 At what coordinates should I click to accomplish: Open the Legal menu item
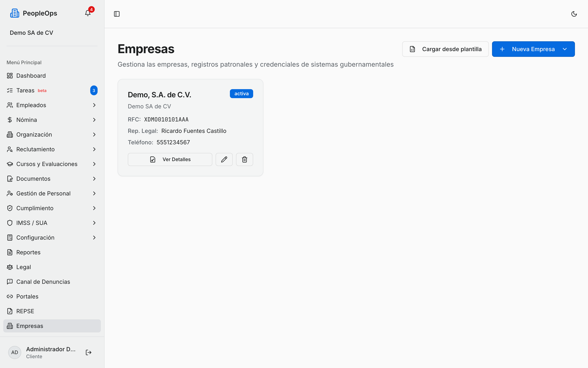click(52, 267)
